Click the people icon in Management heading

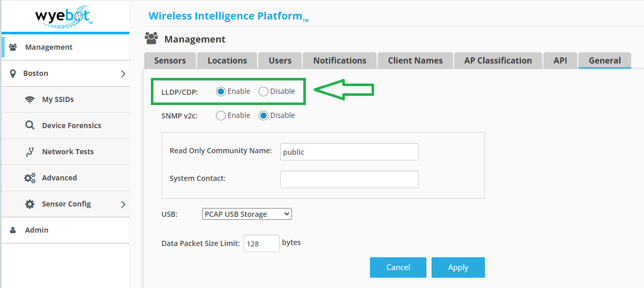(151, 38)
